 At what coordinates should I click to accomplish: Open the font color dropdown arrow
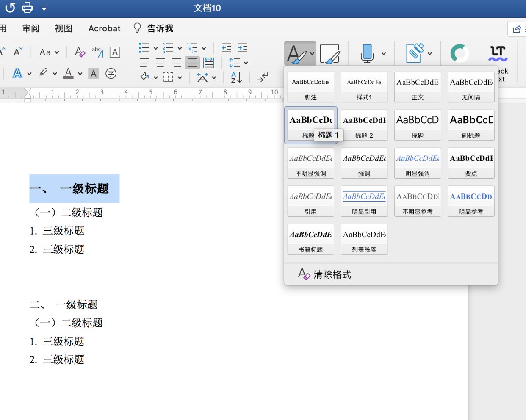(x=80, y=74)
